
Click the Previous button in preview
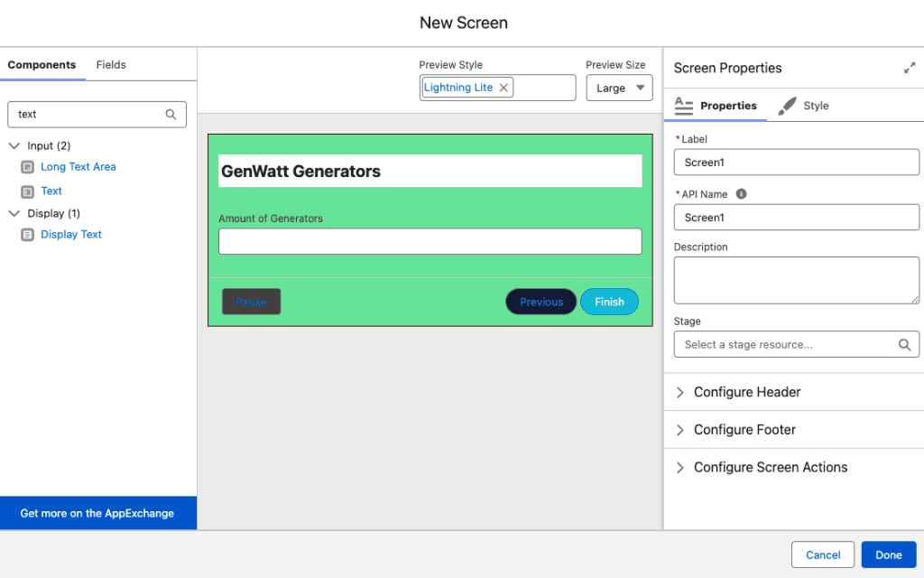(541, 302)
